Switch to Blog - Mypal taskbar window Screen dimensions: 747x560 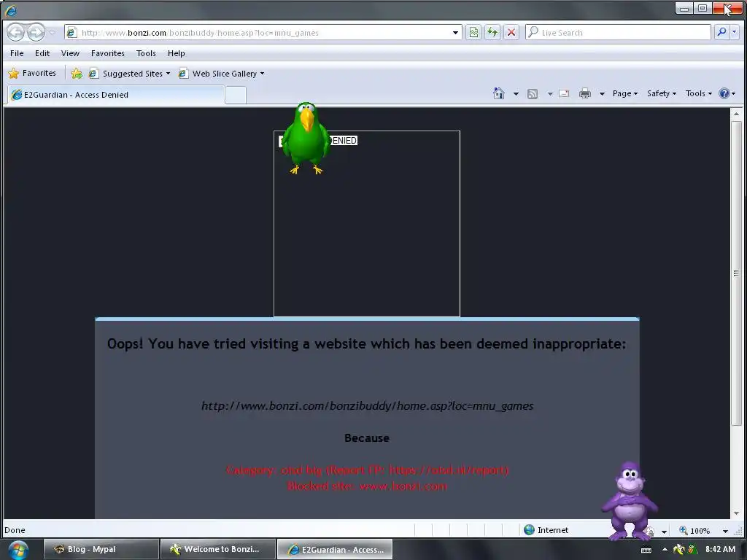tap(101, 549)
